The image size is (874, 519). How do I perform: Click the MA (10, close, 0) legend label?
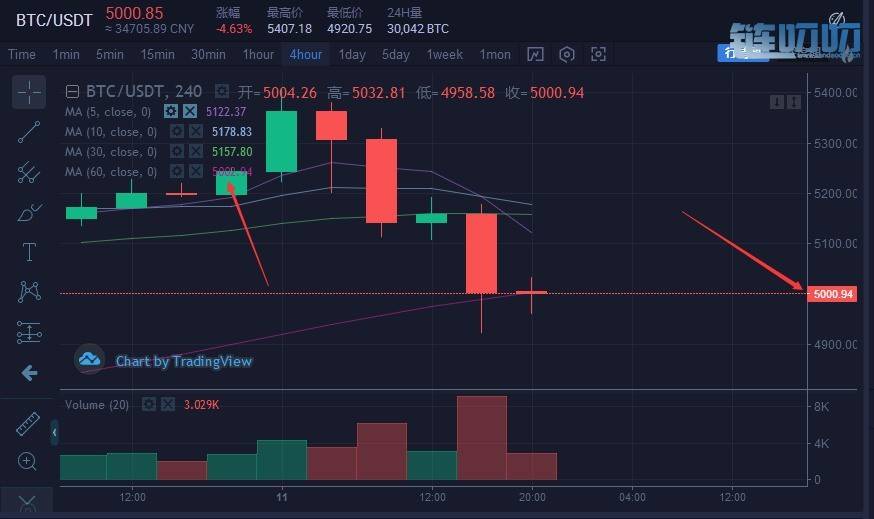coord(111,132)
